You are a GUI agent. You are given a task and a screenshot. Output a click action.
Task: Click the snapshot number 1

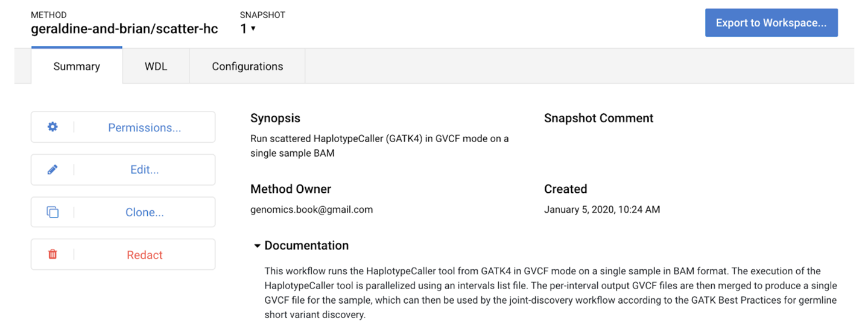point(244,29)
